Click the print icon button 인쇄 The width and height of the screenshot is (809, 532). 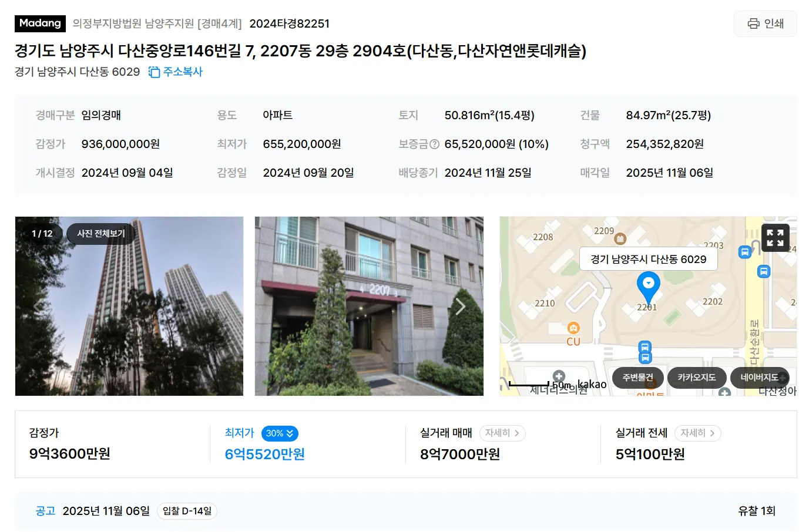pos(765,23)
